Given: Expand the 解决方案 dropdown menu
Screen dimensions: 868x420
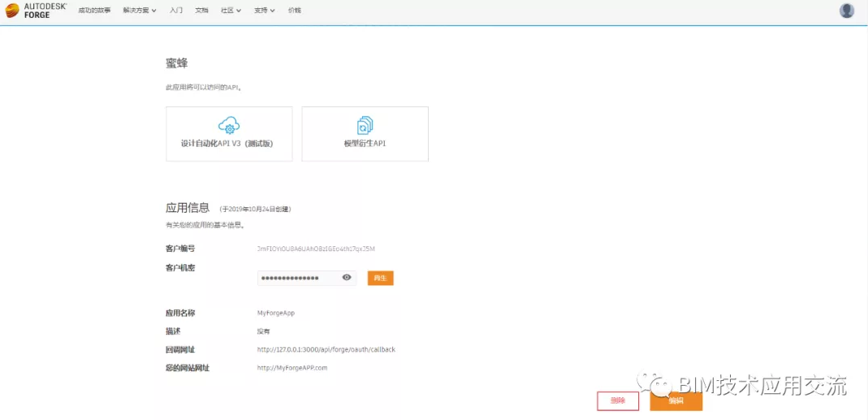Looking at the screenshot, I should click(x=140, y=11).
